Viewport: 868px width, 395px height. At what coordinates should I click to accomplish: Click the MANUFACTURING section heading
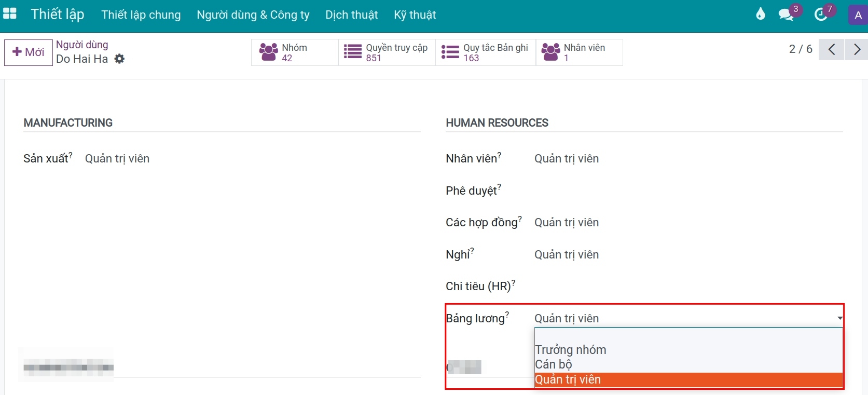pos(68,123)
